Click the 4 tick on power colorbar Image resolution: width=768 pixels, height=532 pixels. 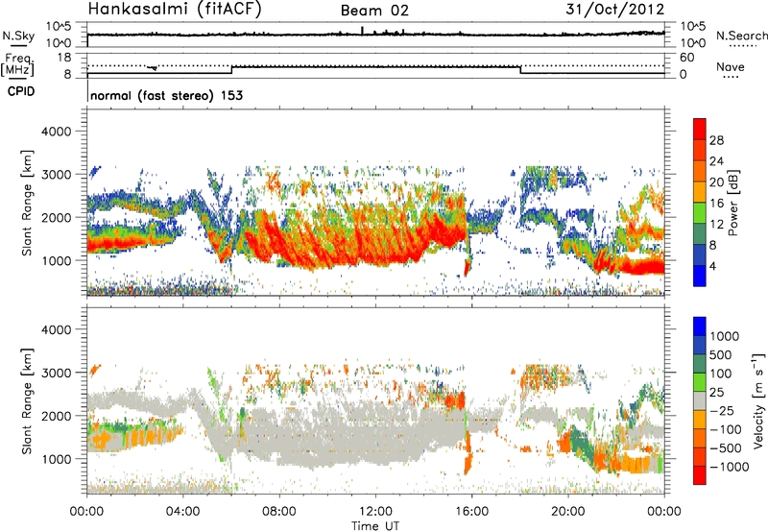click(712, 266)
